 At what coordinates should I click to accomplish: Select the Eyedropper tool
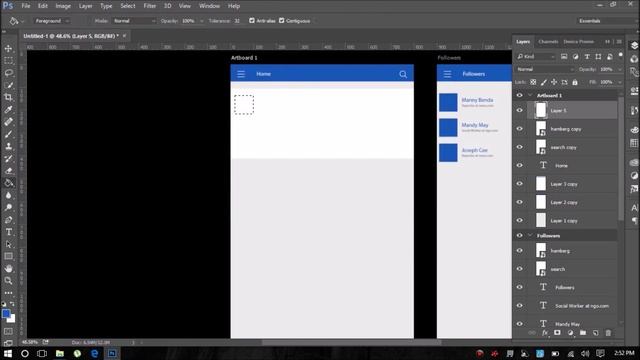9,110
